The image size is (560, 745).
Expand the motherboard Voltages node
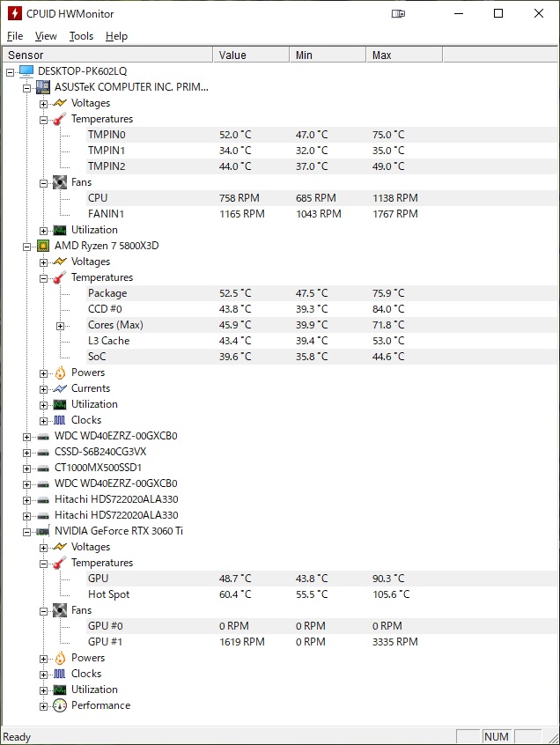(x=44, y=104)
